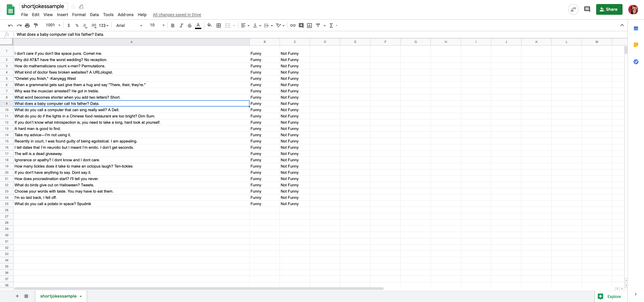Viewport: 644px width, 302px height.
Task: Toggle Strikethrough formatting
Action: pos(189,26)
